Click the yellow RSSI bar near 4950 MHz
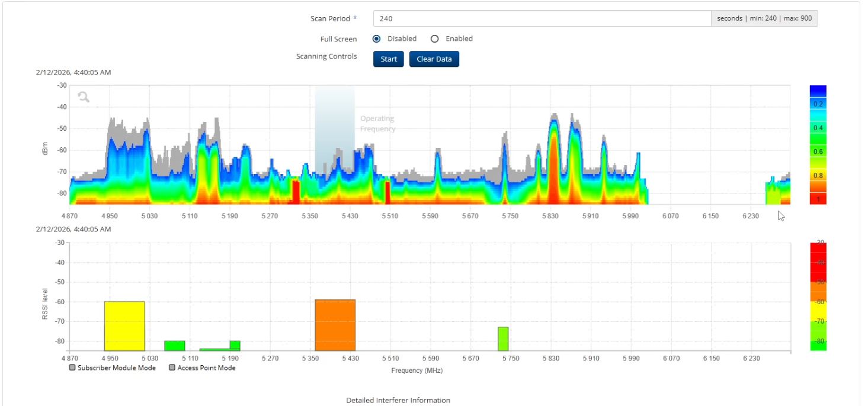 click(124, 326)
